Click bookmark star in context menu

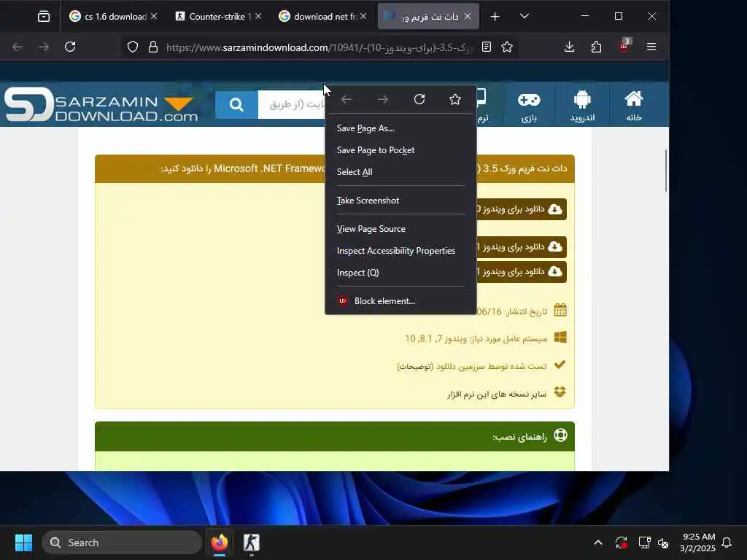pos(455,99)
